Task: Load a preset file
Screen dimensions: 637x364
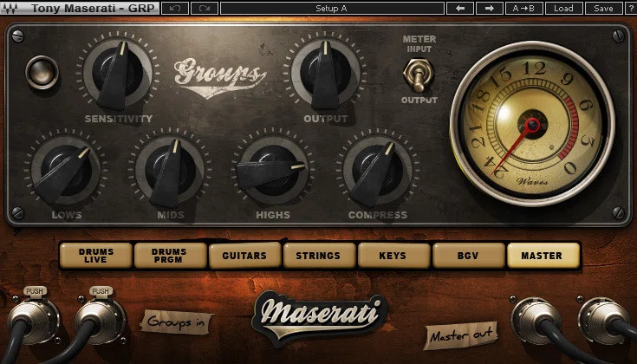Action: coord(563,8)
